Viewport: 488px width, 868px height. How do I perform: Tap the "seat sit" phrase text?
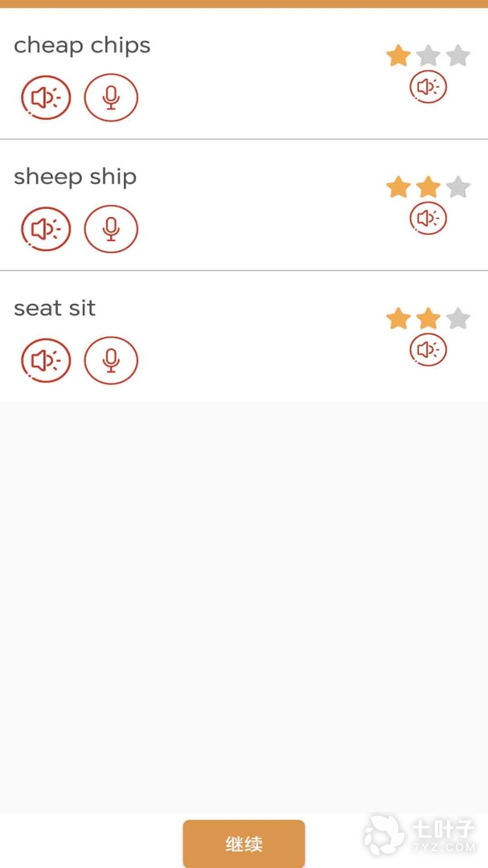pyautogui.click(x=55, y=309)
